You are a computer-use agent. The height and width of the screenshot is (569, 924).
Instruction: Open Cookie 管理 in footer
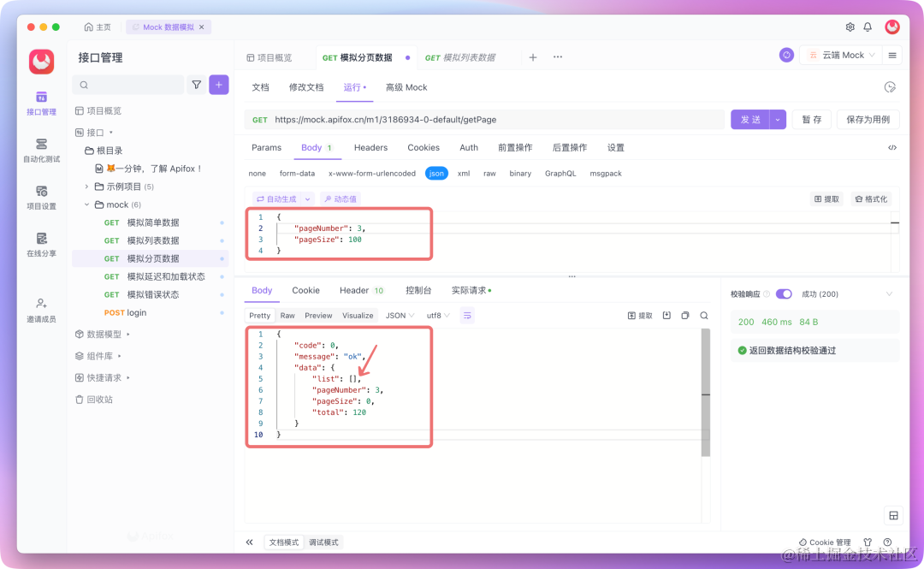click(x=825, y=542)
